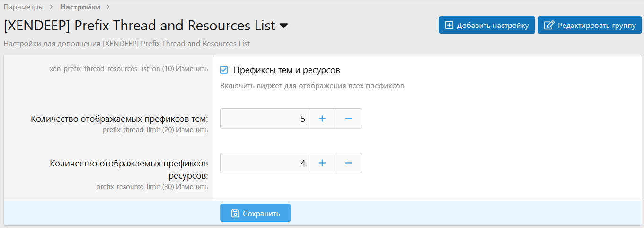Go to Настройки breadcrumb
The width and height of the screenshot is (644, 228).
click(80, 7)
